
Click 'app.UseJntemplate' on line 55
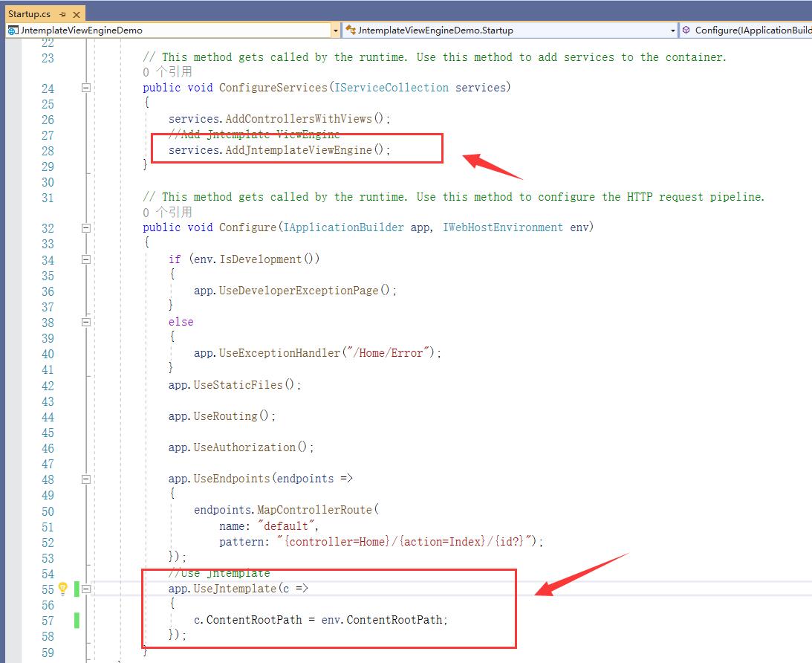[x=222, y=589]
